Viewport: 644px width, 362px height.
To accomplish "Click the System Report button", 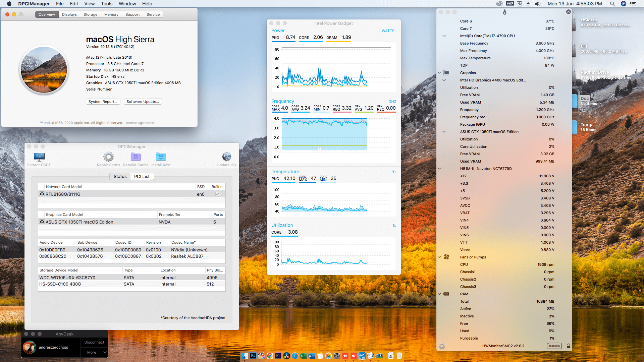I will click(x=103, y=102).
